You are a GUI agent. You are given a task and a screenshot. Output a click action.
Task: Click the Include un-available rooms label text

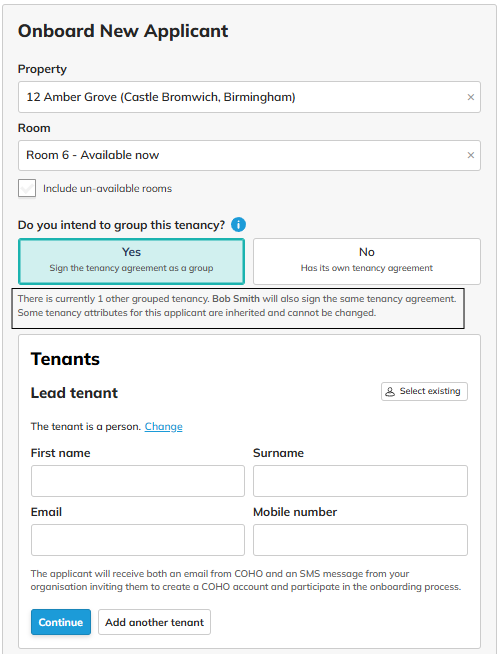click(107, 189)
